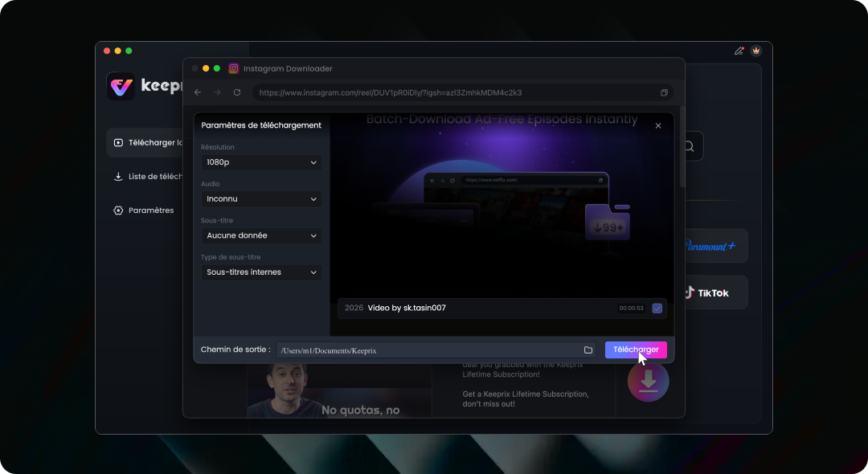Open the Audio Inconnu dropdown

pos(261,198)
